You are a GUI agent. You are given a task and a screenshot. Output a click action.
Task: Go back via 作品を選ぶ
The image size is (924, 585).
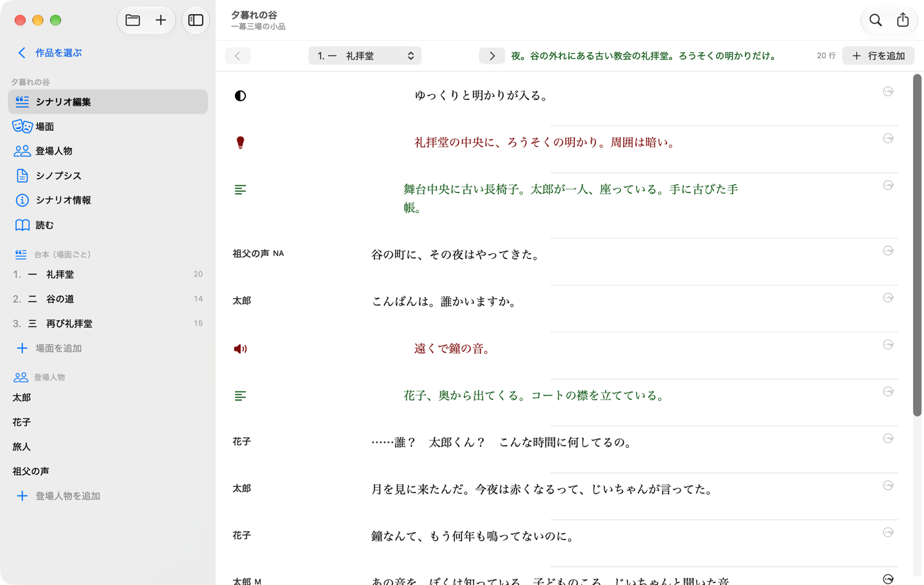(x=49, y=53)
